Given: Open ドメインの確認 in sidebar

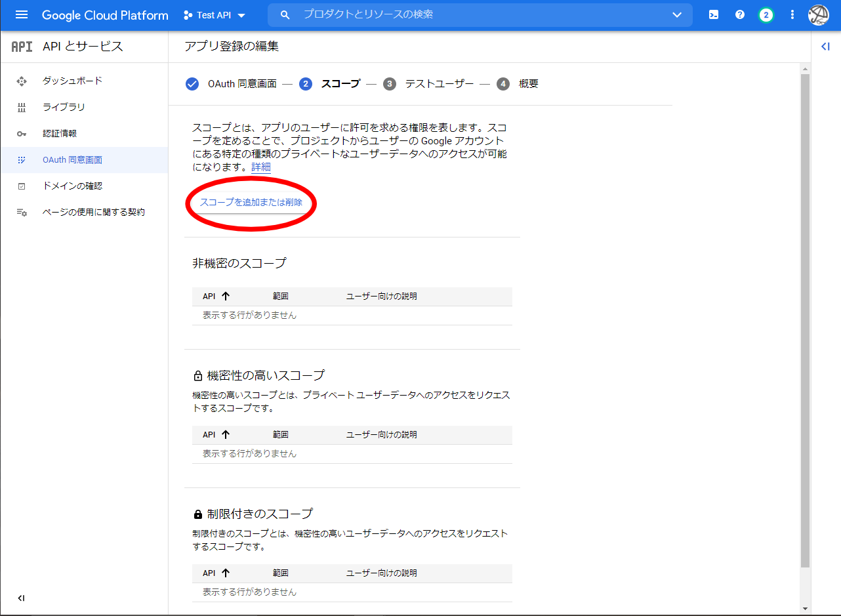Looking at the screenshot, I should (84, 186).
